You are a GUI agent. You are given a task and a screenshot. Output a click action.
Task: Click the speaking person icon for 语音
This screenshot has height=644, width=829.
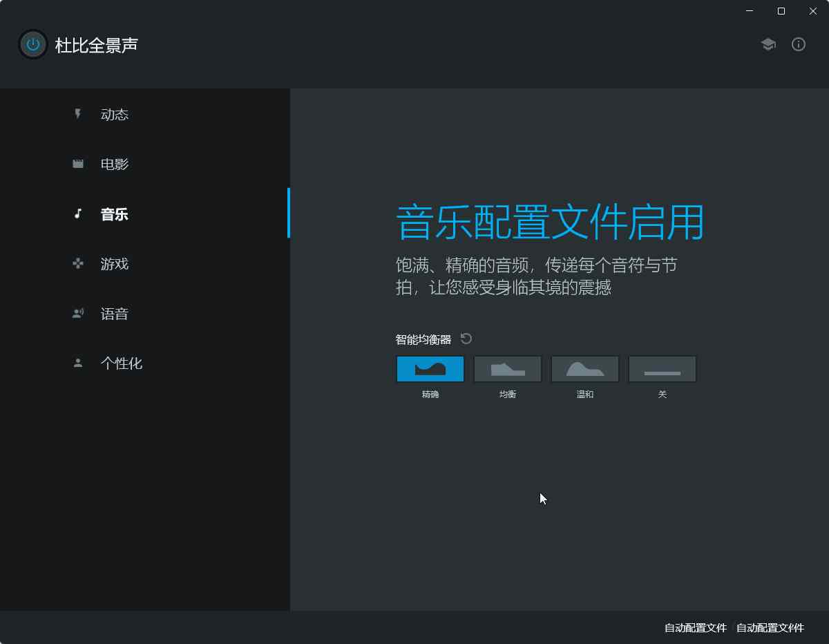point(77,314)
